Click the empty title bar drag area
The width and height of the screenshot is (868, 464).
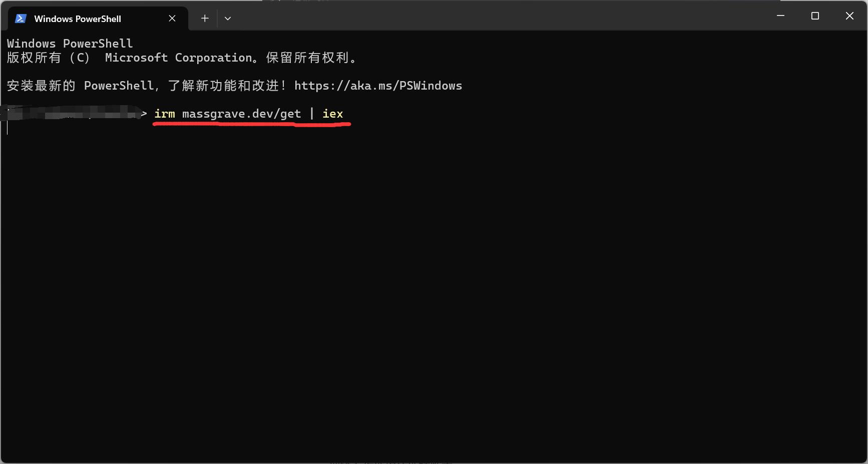[x=501, y=16]
